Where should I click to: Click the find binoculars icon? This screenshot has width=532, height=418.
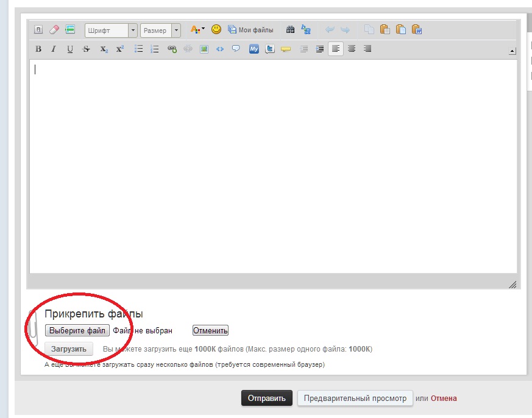[291, 30]
